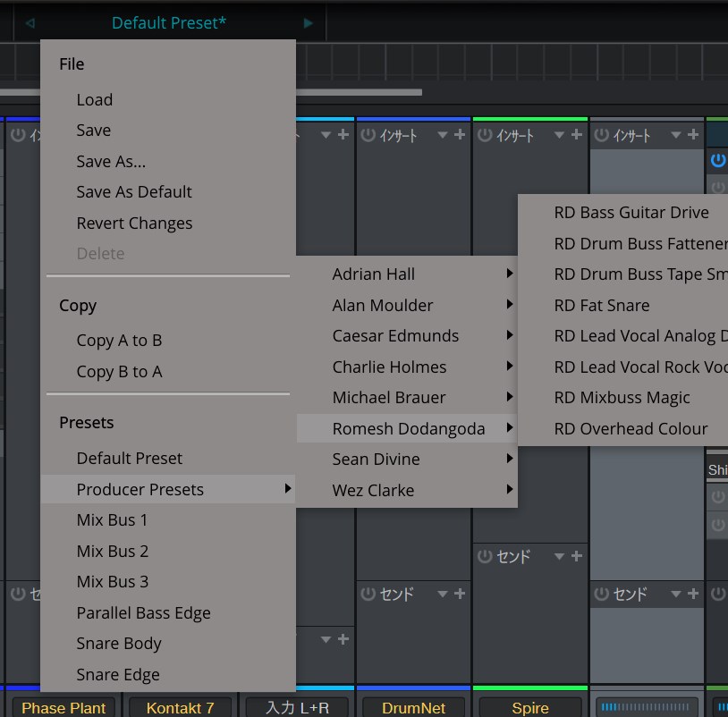Click the next preset arrow beside Default Preset
728x717 pixels.
tap(309, 23)
